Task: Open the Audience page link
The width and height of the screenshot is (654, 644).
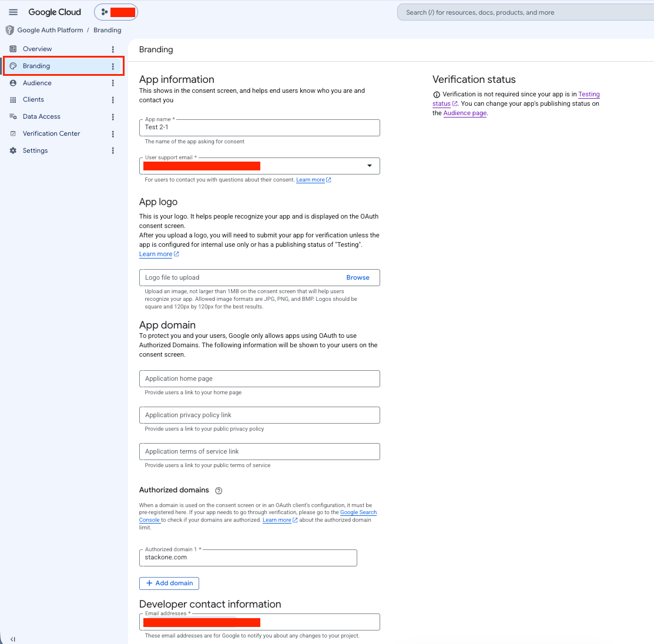Action: pyautogui.click(x=465, y=113)
